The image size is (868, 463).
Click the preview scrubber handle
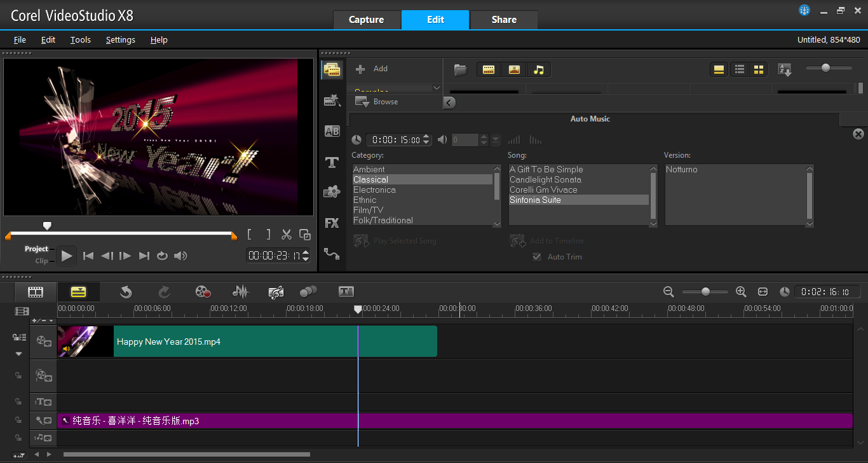46,226
